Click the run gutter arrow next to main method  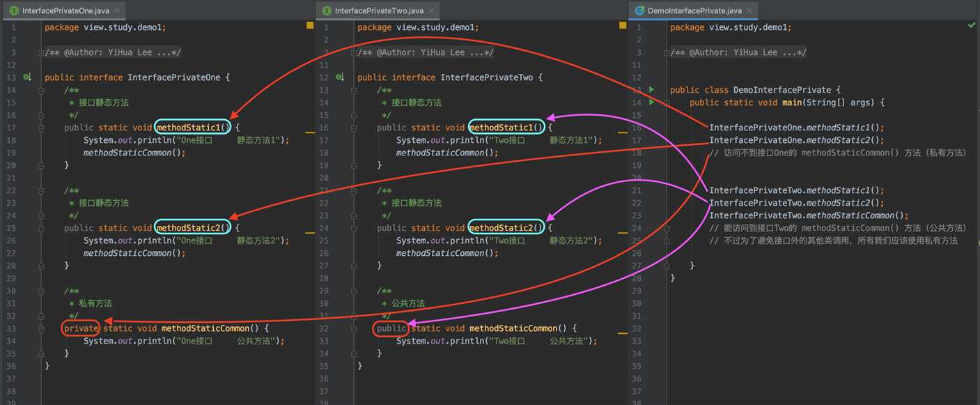pyautogui.click(x=652, y=102)
